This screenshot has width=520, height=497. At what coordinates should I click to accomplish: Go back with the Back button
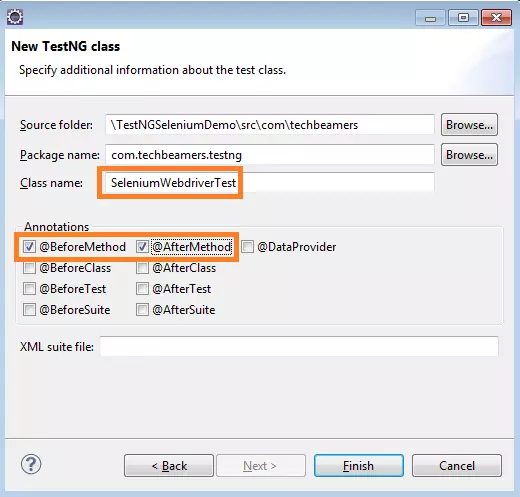tap(169, 465)
